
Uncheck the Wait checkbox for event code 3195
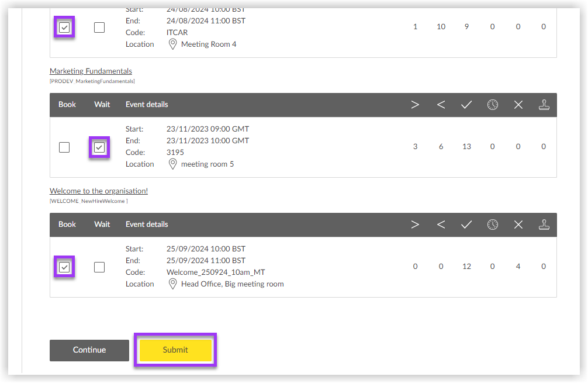pyautogui.click(x=99, y=147)
